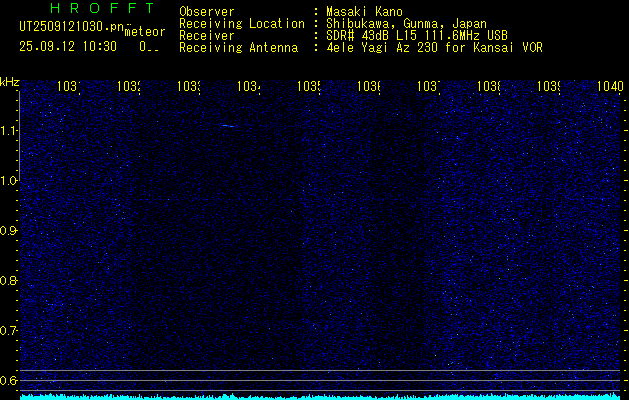
Task: Click the 1.1 frequency axis label
Action: point(8,131)
